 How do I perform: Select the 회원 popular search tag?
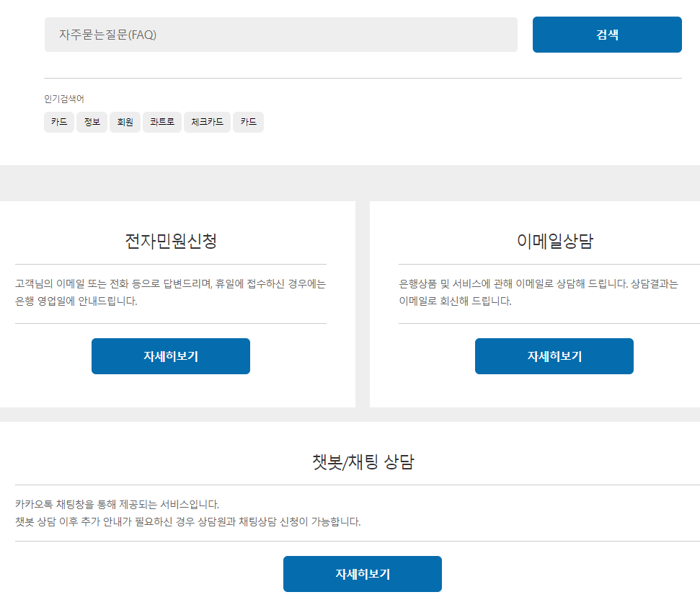pyautogui.click(x=124, y=122)
